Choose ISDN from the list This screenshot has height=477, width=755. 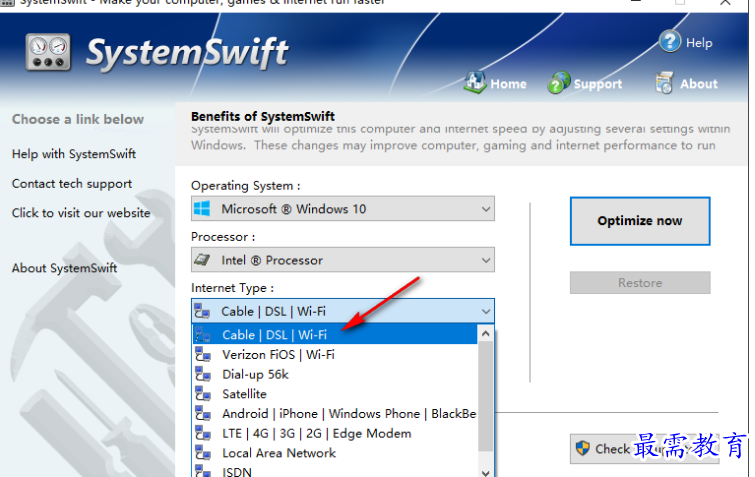tap(335, 471)
